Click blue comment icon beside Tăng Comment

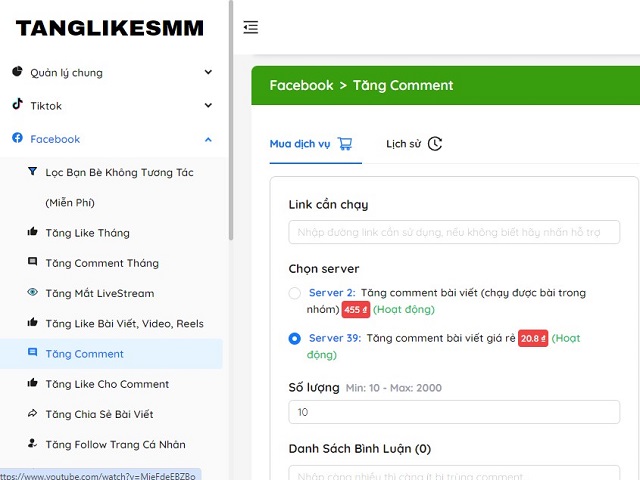[x=32, y=352]
